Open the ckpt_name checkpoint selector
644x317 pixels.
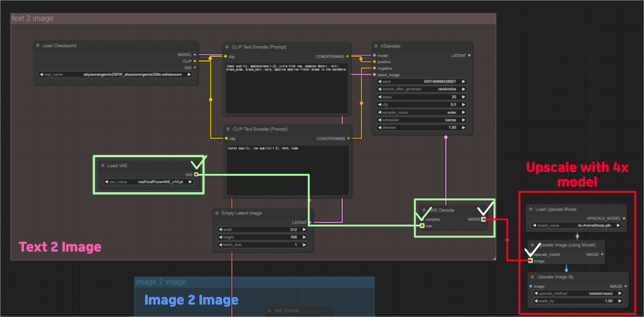click(115, 75)
